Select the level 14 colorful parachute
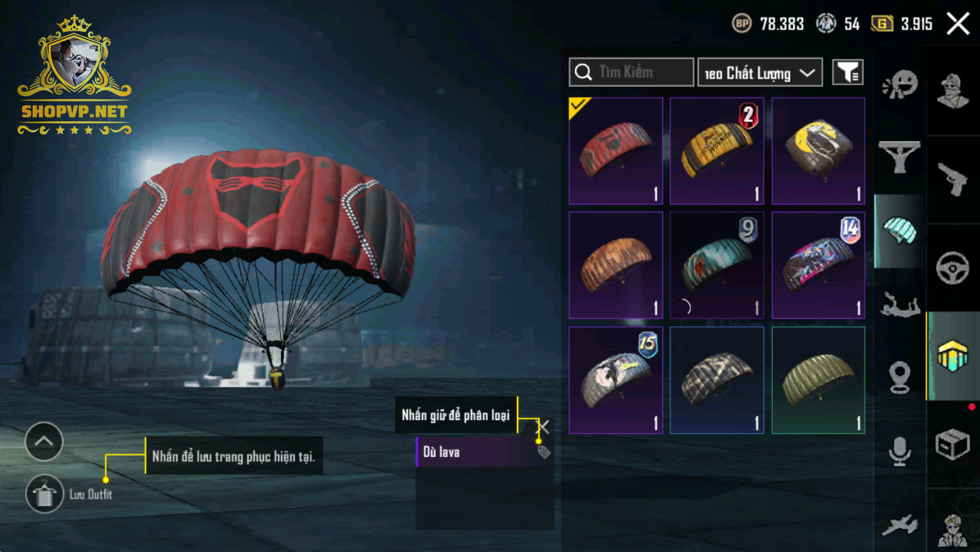980x552 pixels. coord(818,265)
